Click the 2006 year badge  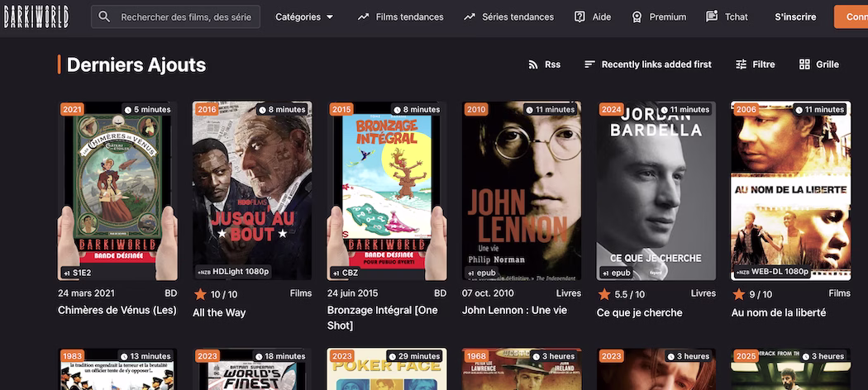(746, 110)
